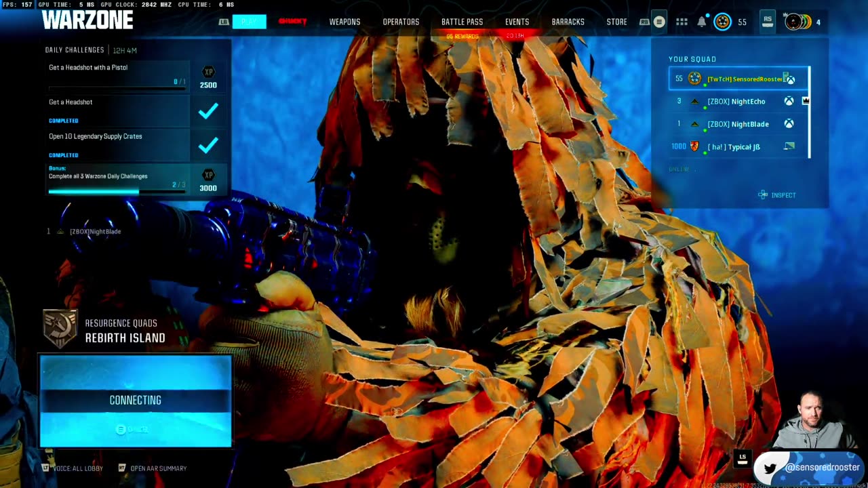This screenshot has height=488, width=868.
Task: Click the prestige emblem next to Typical JB
Action: click(694, 146)
